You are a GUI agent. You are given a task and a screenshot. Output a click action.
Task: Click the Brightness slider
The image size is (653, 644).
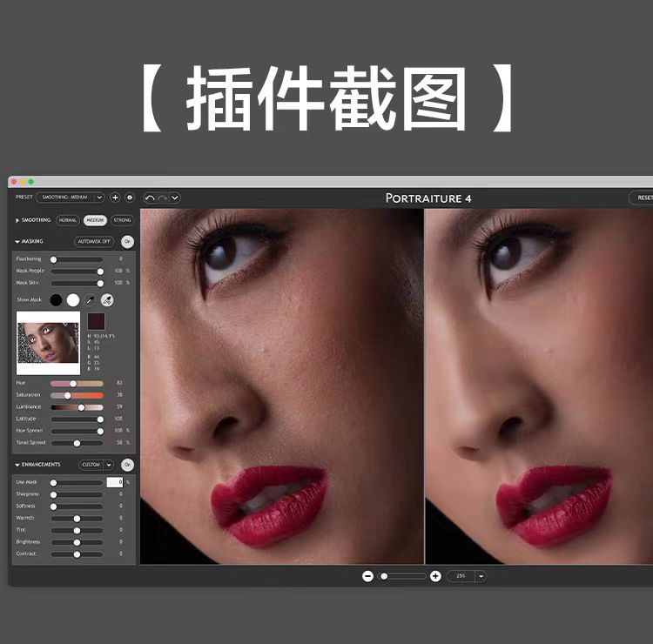(77, 543)
